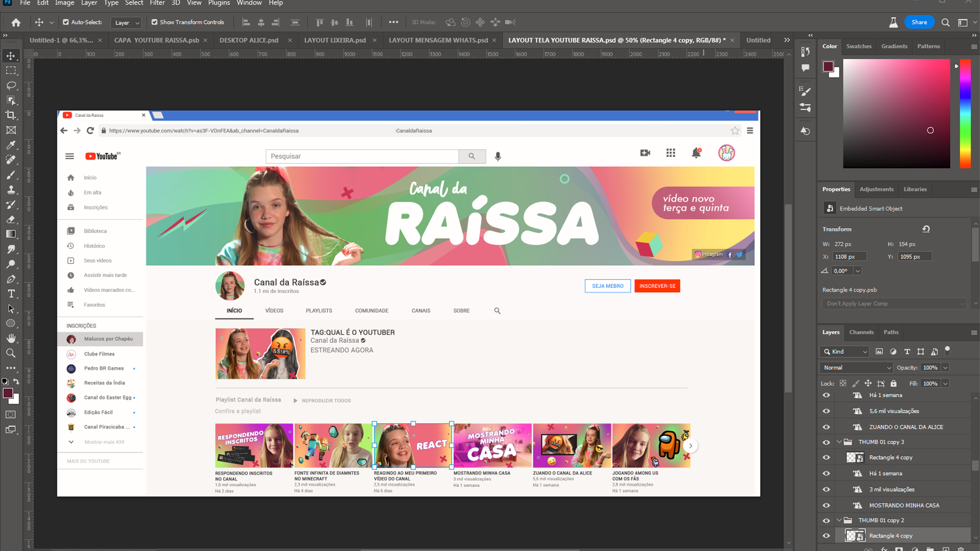Open the Opacity value dropdown

click(x=945, y=368)
